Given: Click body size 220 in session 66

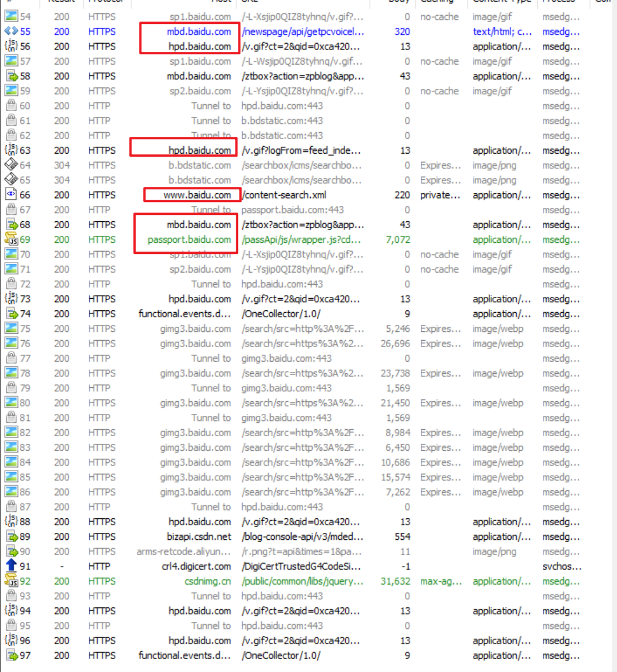Looking at the screenshot, I should click(402, 195).
